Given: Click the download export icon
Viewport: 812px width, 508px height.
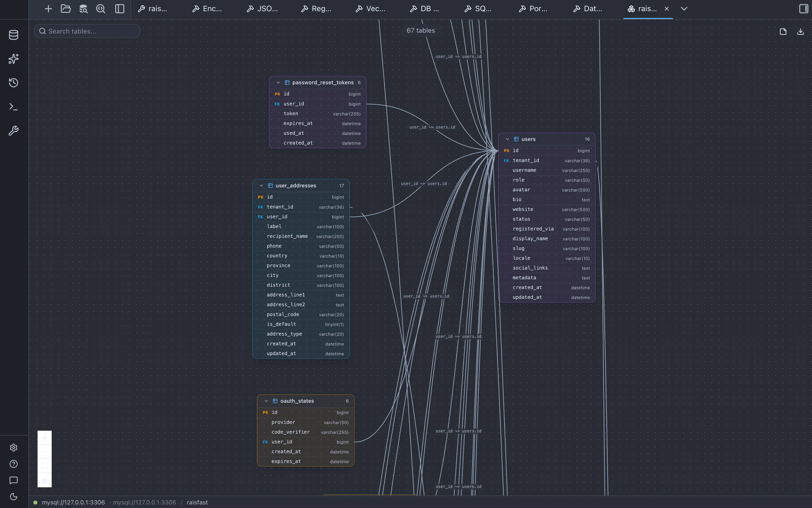Looking at the screenshot, I should click(801, 32).
